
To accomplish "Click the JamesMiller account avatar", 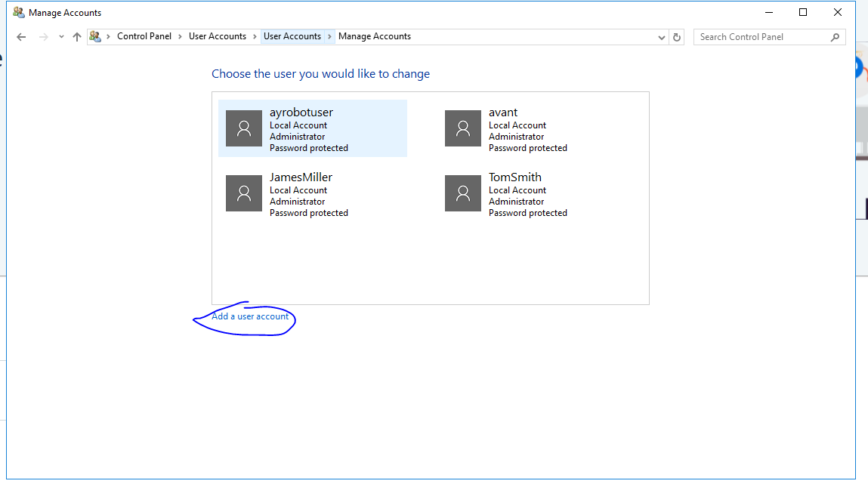I will click(x=243, y=193).
